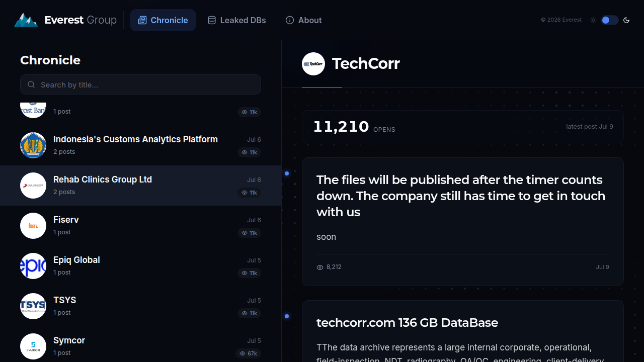Open the "techcorr.com 136 GB DataBase" post title

(407, 323)
